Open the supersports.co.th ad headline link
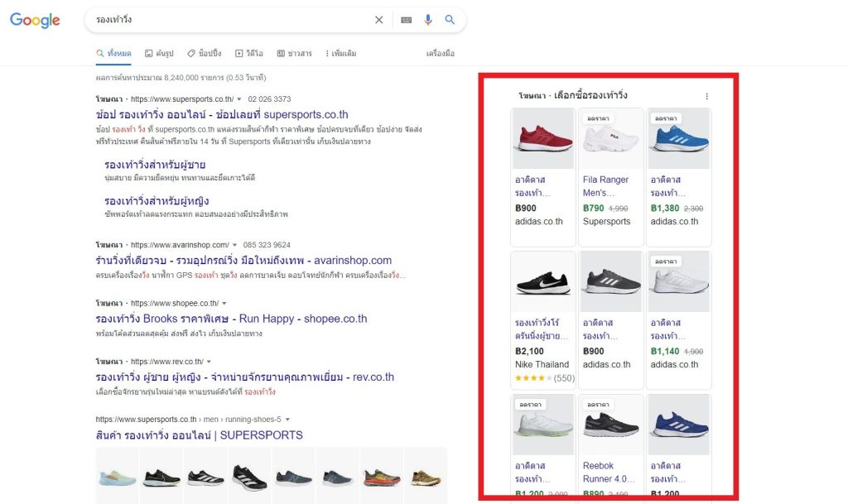 click(x=222, y=114)
